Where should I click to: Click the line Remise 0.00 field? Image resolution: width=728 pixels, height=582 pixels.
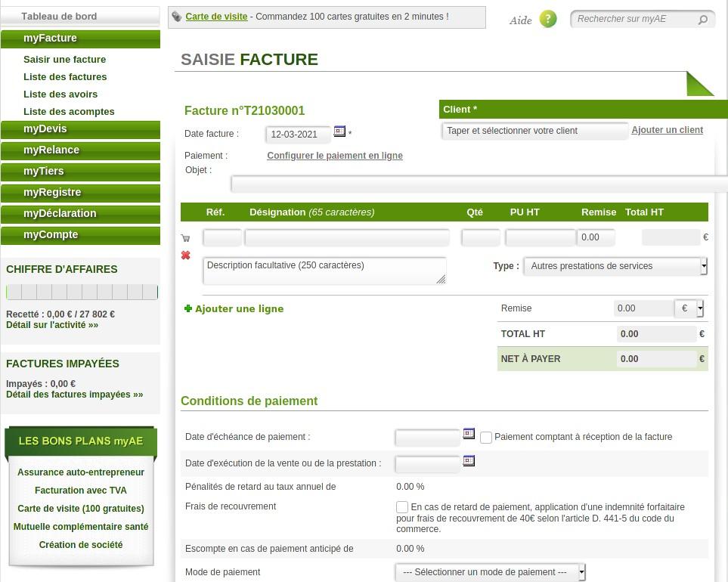point(596,237)
